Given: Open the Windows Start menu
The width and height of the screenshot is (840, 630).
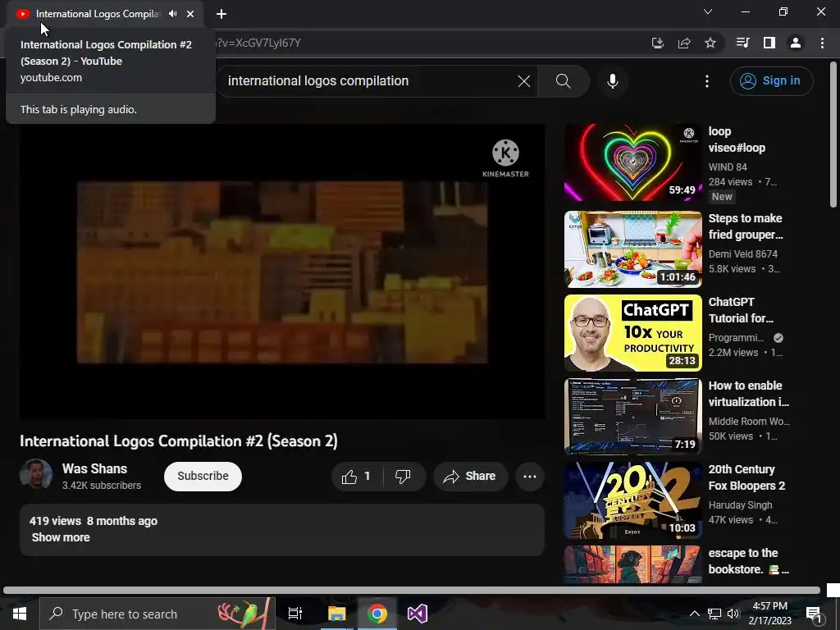Looking at the screenshot, I should point(20,614).
